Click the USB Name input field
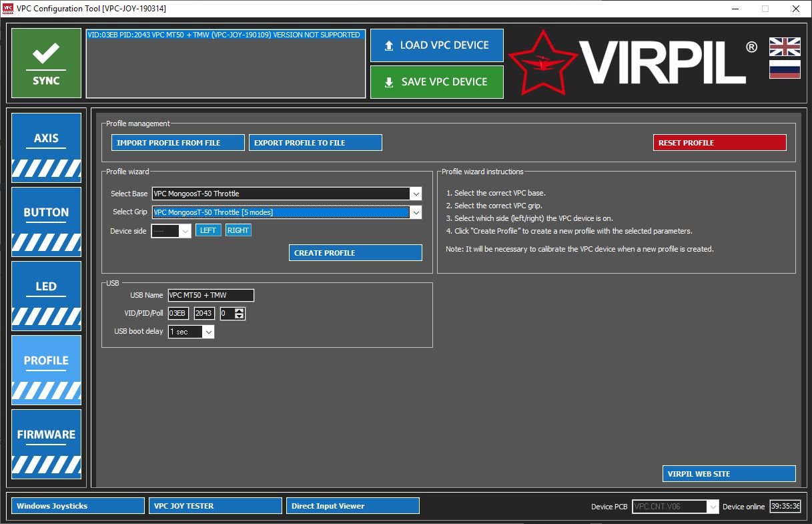The height and width of the screenshot is (524, 812). point(211,295)
